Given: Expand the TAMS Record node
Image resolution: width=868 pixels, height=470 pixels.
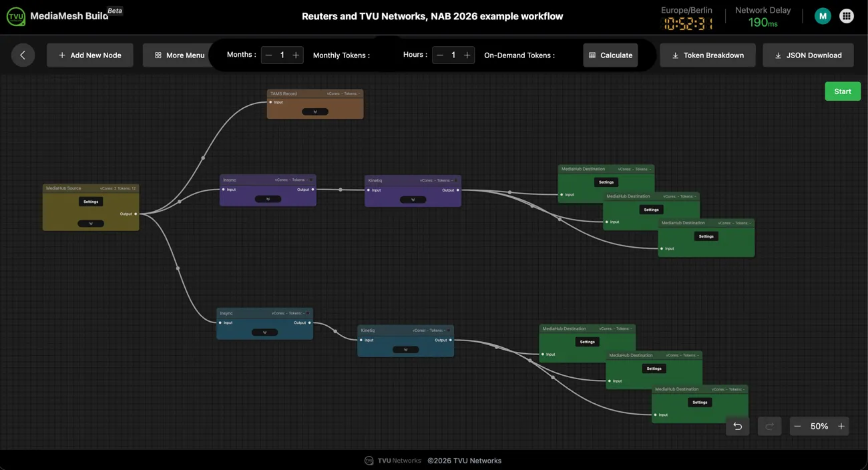Looking at the screenshot, I should [315, 111].
